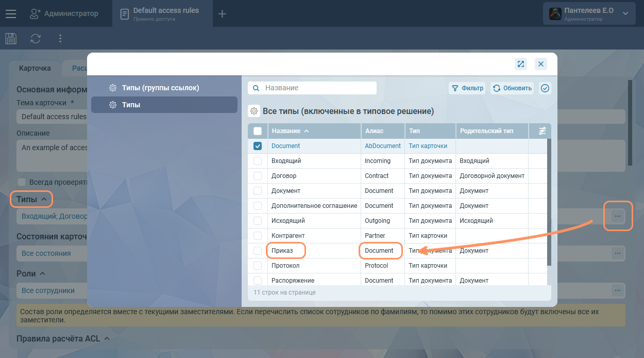This screenshot has height=358, width=644.
Task: Switch to the Administrator tab
Action: (x=64, y=14)
